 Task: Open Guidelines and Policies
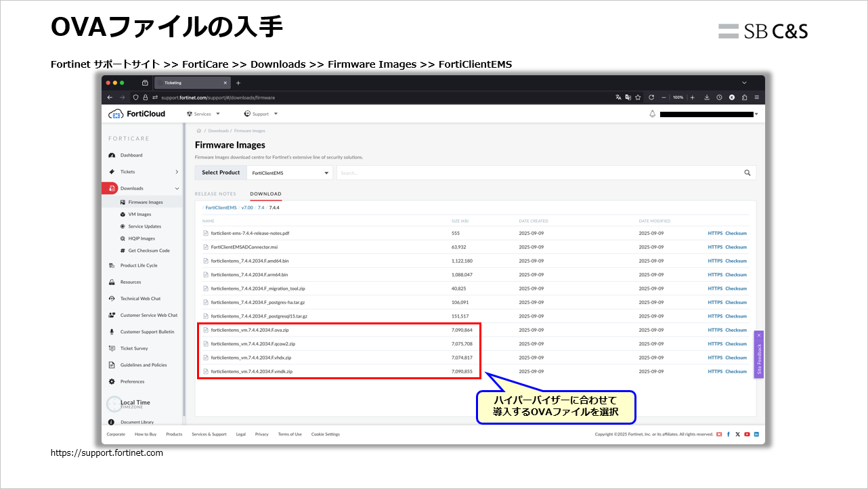tap(144, 365)
